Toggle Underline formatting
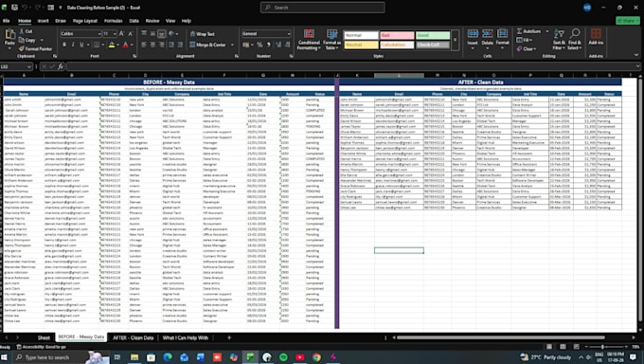 coord(81,45)
